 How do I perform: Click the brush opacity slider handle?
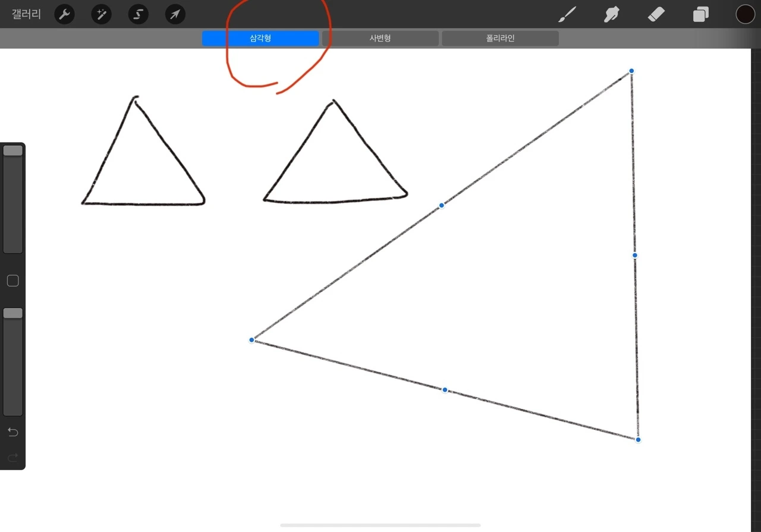click(x=13, y=313)
